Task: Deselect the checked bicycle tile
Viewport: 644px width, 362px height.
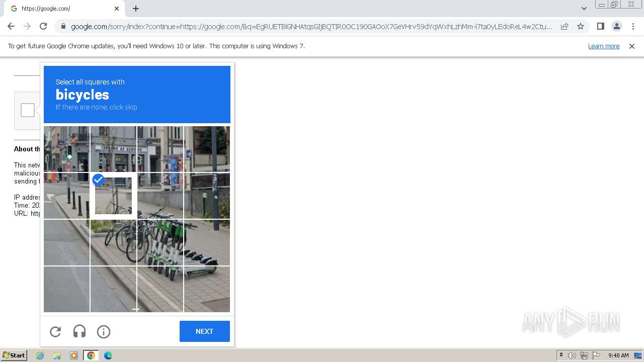Action: coord(113,196)
